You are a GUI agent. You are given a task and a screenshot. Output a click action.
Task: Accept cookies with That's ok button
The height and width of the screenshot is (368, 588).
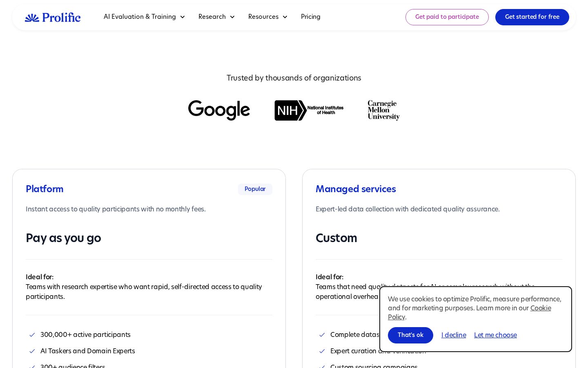coord(410,335)
